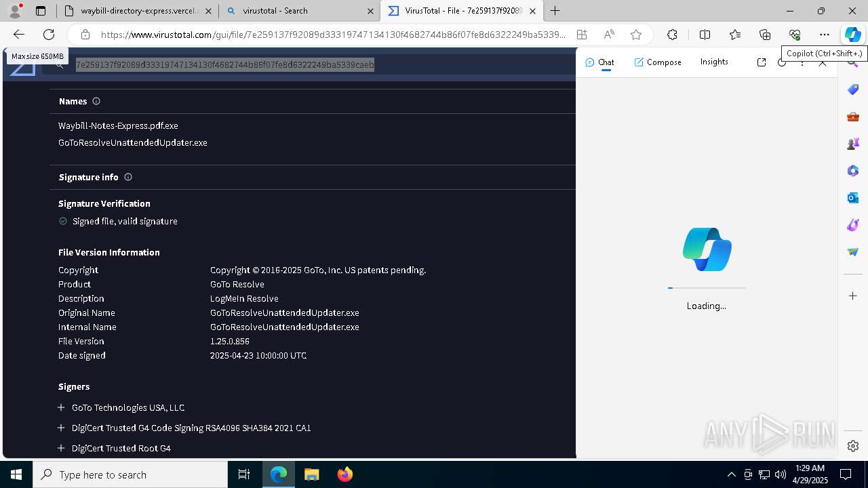The height and width of the screenshot is (488, 868).
Task: Open tab actions menu icon
Action: (41, 11)
